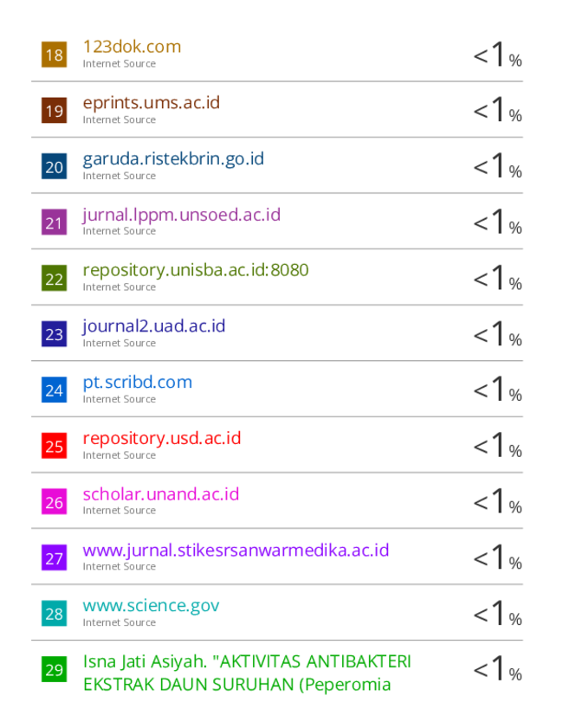Open www.jurnal.stikesrsanwarmedika.ac.id link
The height and width of the screenshot is (728, 563).
(236, 551)
